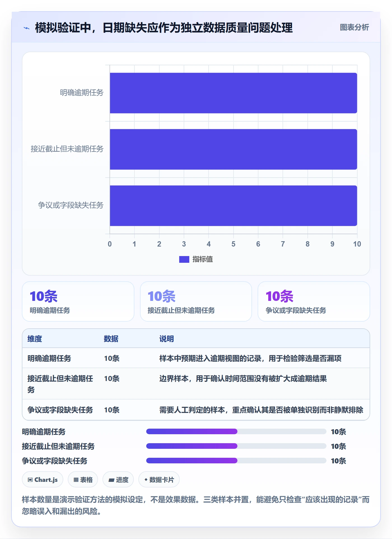Click the Chart.js tag chip
Screen dimensions: 392x539
pyautogui.click(x=43, y=480)
